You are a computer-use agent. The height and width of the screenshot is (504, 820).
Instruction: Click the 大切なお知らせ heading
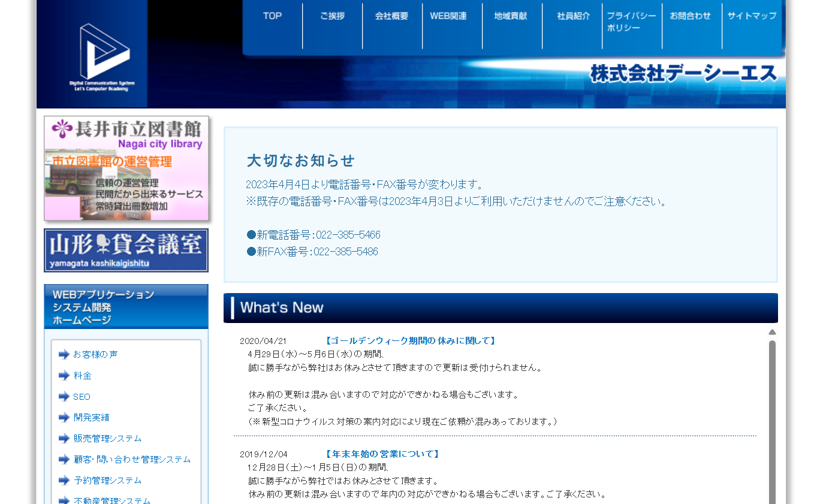[301, 161]
